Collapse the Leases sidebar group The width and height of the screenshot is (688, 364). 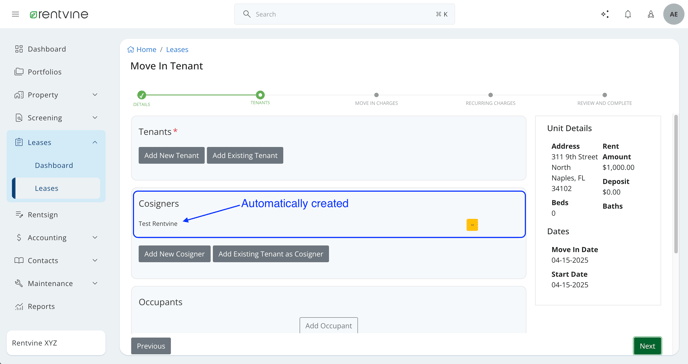click(95, 142)
